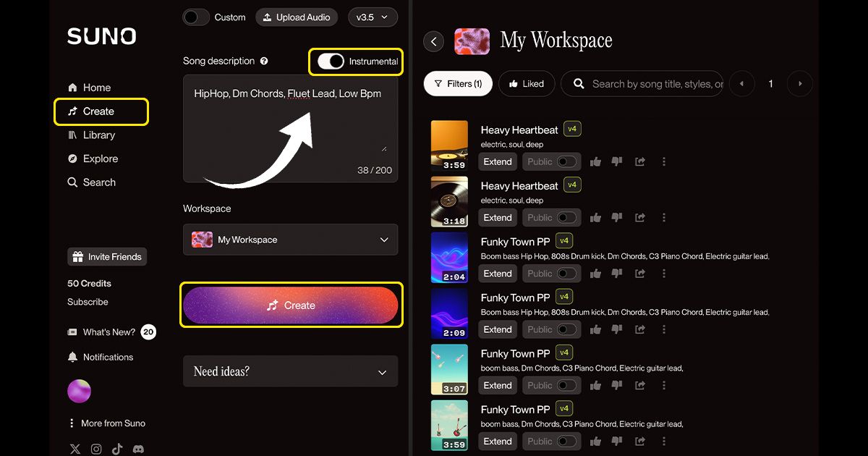The width and height of the screenshot is (868, 456).
Task: Open the Instagram social link icon
Action: click(x=96, y=449)
